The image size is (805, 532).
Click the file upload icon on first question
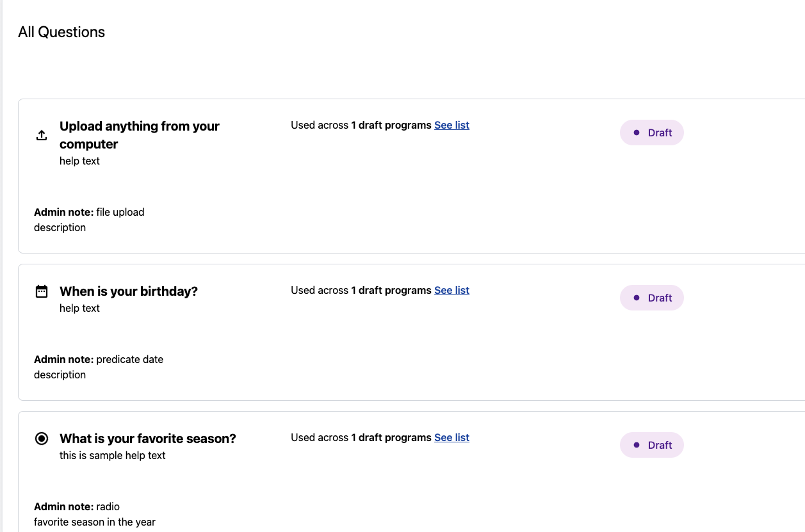tap(41, 135)
